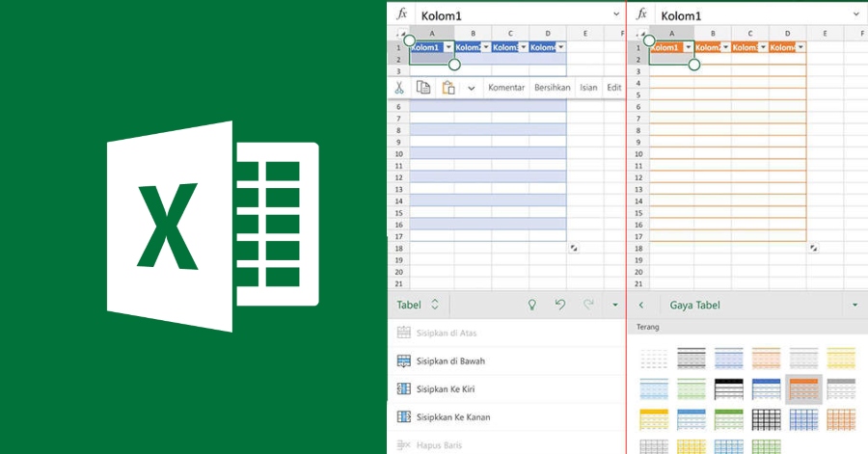Choose Komentar in the context bar

coord(506,88)
